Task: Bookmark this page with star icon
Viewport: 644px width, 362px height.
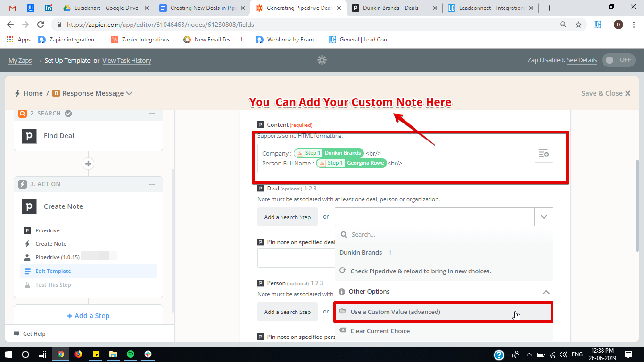Action: [x=578, y=25]
